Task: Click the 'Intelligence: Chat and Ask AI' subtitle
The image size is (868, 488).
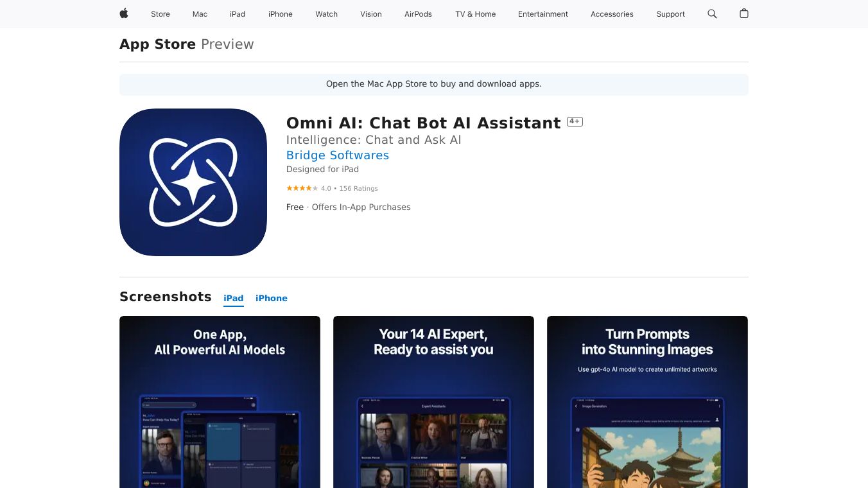Action: pos(374,140)
